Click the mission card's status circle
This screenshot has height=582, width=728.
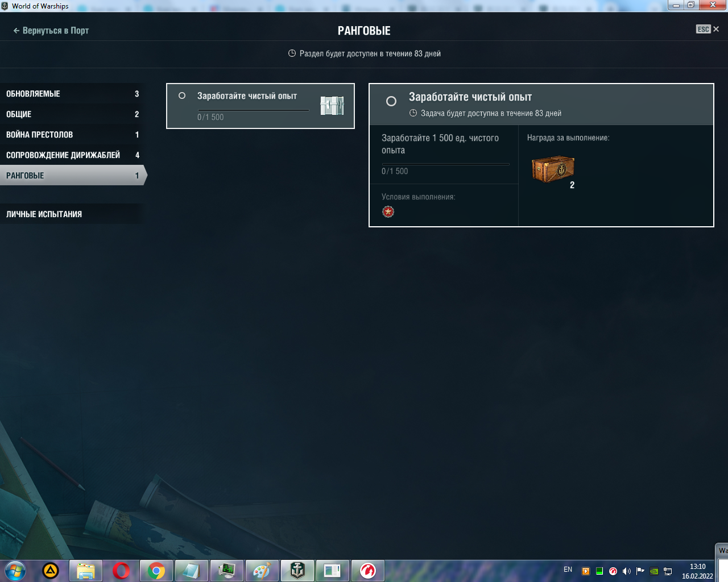click(x=182, y=95)
